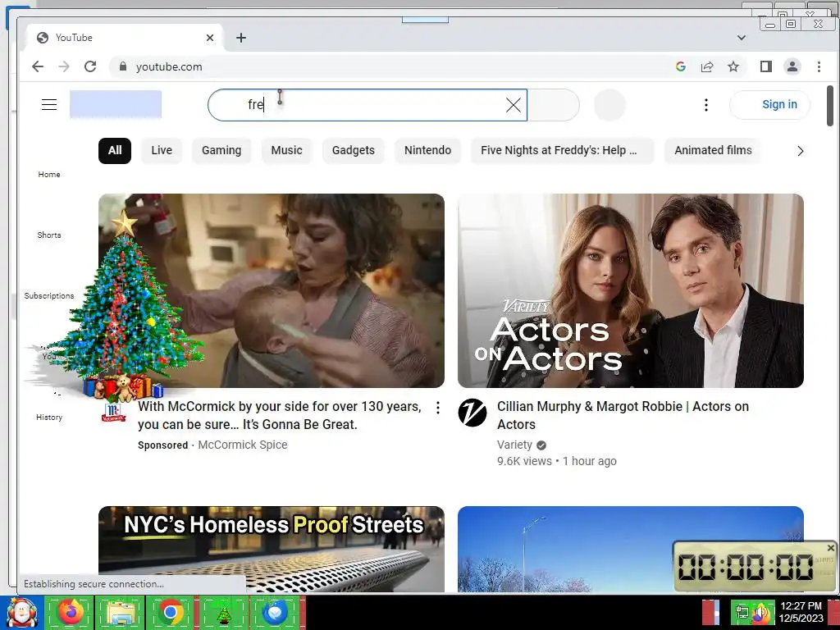Open the taskbar clock 12:27 PM
Screen dimensions: 840x630
801,612
